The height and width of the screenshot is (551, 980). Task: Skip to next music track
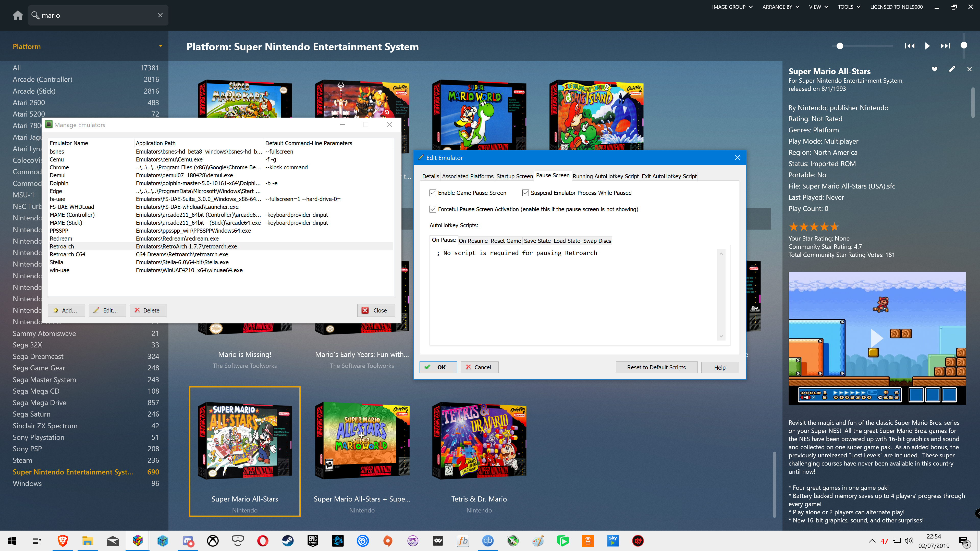coord(945,46)
